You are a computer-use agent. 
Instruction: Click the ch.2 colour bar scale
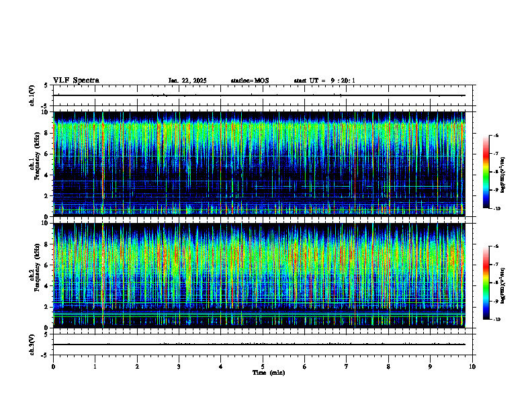coord(486,283)
